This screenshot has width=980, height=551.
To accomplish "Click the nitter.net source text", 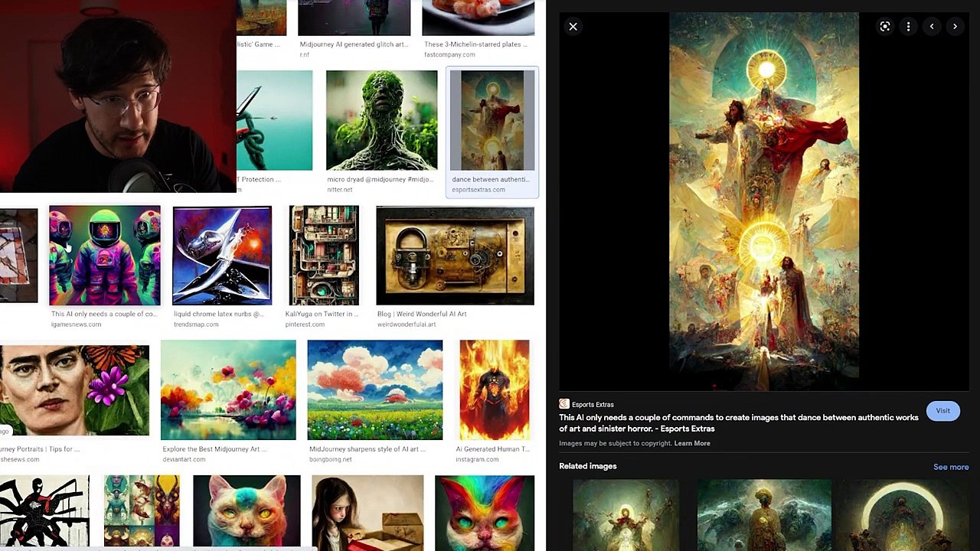I will (x=340, y=190).
